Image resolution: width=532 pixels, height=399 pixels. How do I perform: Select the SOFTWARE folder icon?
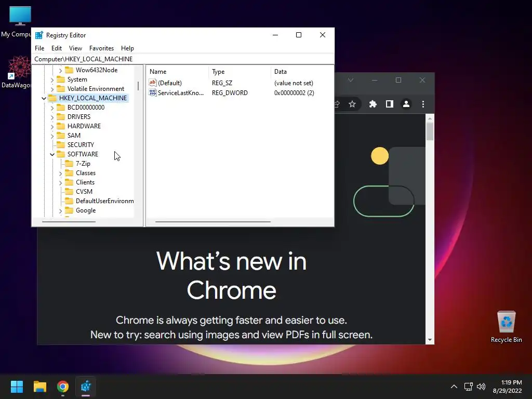point(61,154)
